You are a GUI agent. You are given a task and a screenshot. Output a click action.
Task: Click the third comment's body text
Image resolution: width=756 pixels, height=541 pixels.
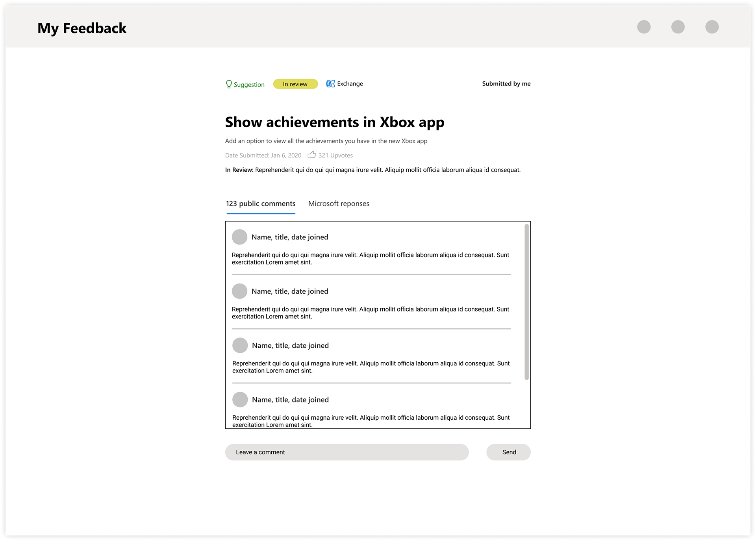pyautogui.click(x=371, y=367)
